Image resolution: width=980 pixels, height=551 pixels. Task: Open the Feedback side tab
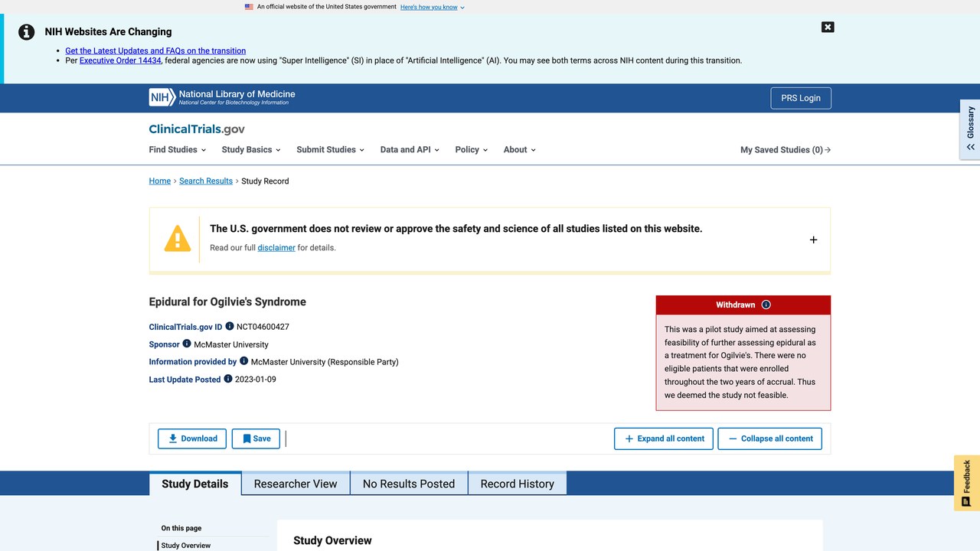(x=967, y=483)
